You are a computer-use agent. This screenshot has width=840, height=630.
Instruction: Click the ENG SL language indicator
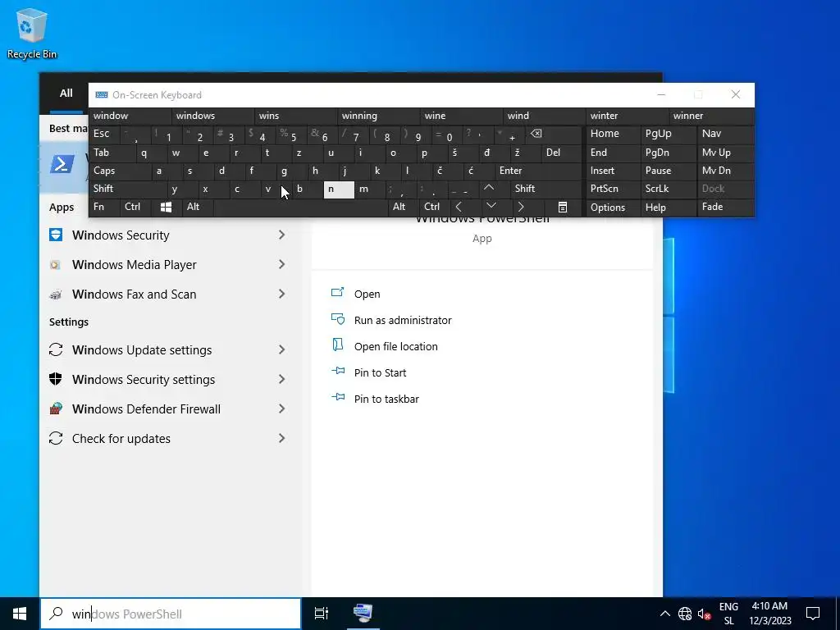coord(728,614)
